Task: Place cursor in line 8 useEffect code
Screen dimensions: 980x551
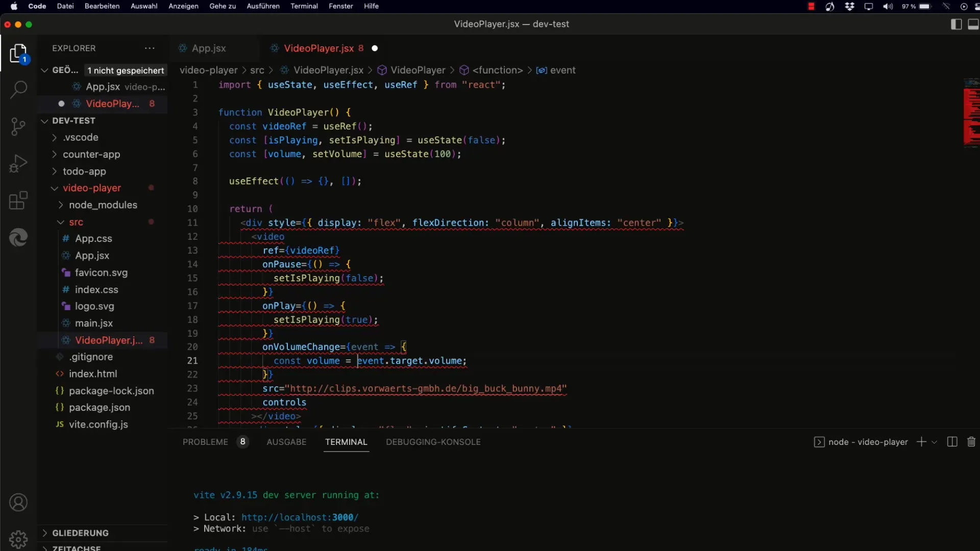Action: [295, 181]
